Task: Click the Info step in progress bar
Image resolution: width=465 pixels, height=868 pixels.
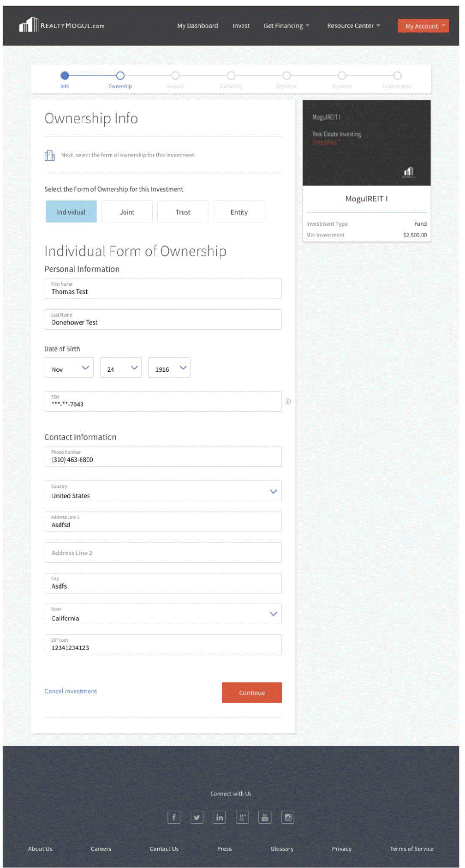Action: pos(65,76)
